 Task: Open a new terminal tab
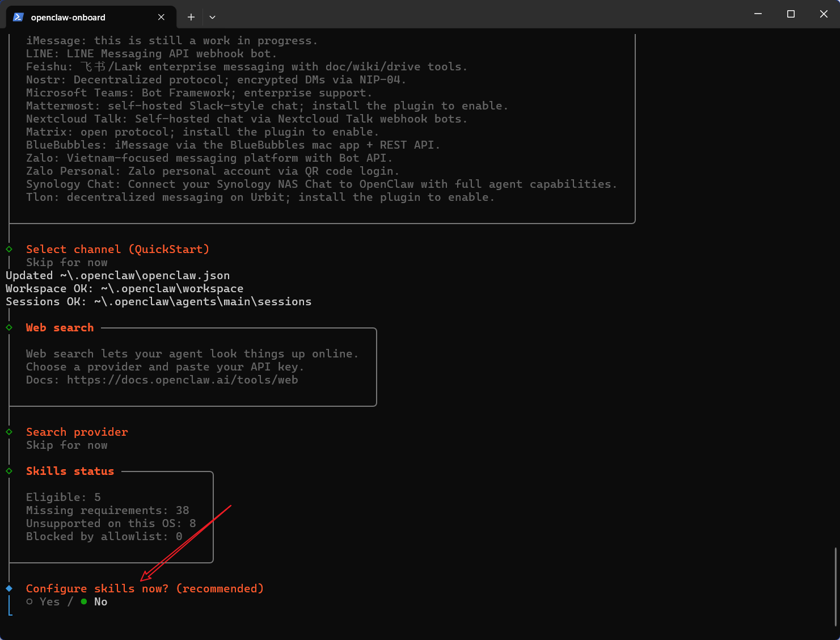pyautogui.click(x=191, y=17)
